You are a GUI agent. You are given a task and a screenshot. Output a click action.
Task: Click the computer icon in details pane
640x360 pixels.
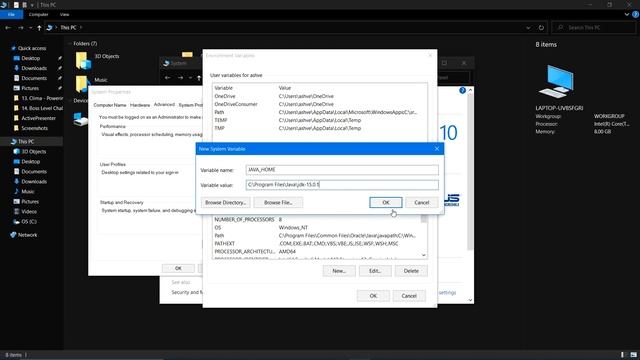(x=557, y=81)
